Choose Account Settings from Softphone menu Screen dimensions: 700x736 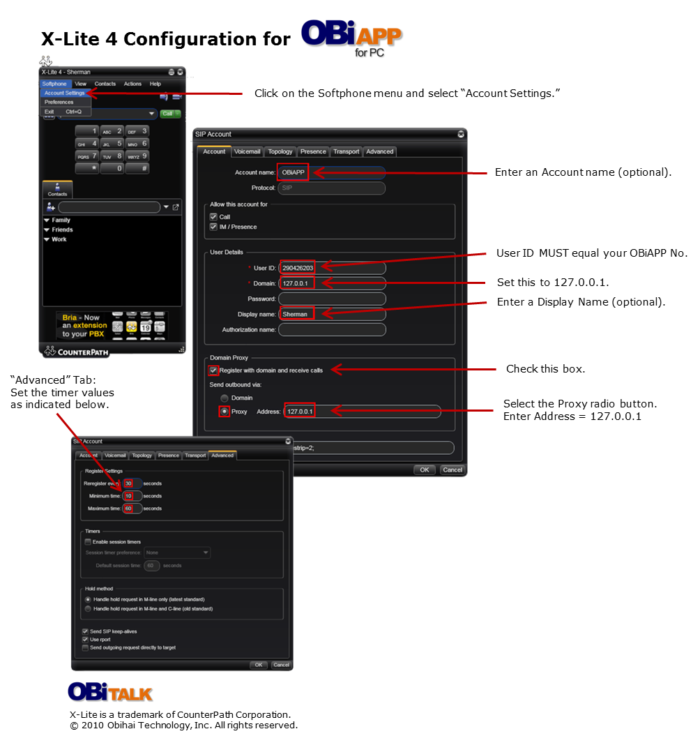pos(66,93)
